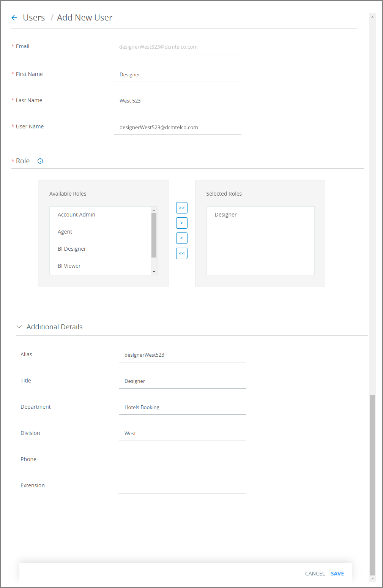
Task: Click Available Roles list scroll up arrow
Action: [x=154, y=210]
